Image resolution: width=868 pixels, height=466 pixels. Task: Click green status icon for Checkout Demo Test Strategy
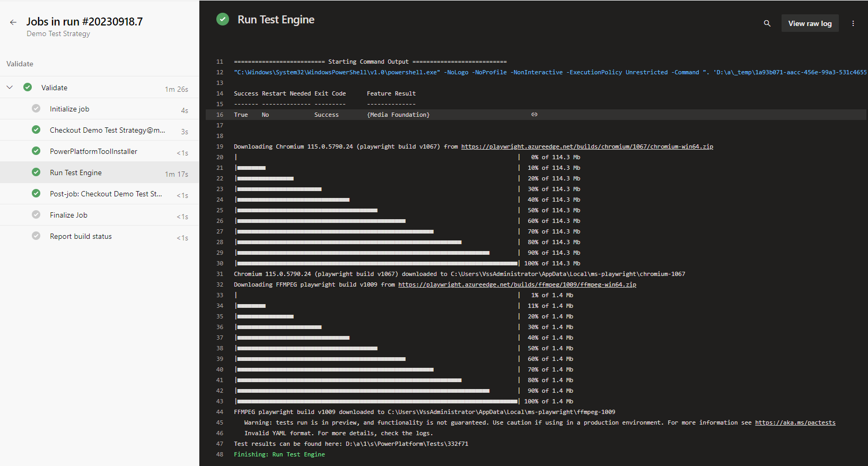tap(36, 130)
